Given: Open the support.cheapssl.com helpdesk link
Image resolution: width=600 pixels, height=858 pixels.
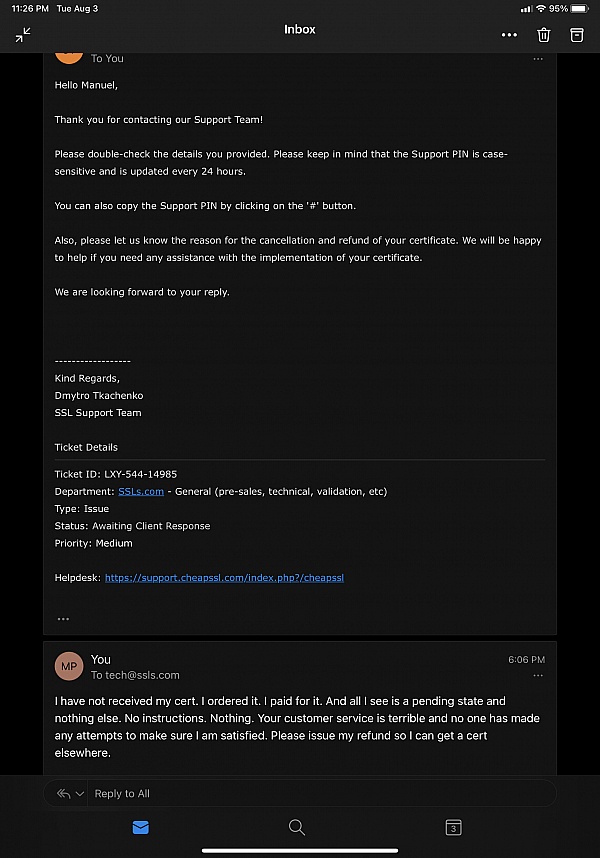Looking at the screenshot, I should 224,577.
